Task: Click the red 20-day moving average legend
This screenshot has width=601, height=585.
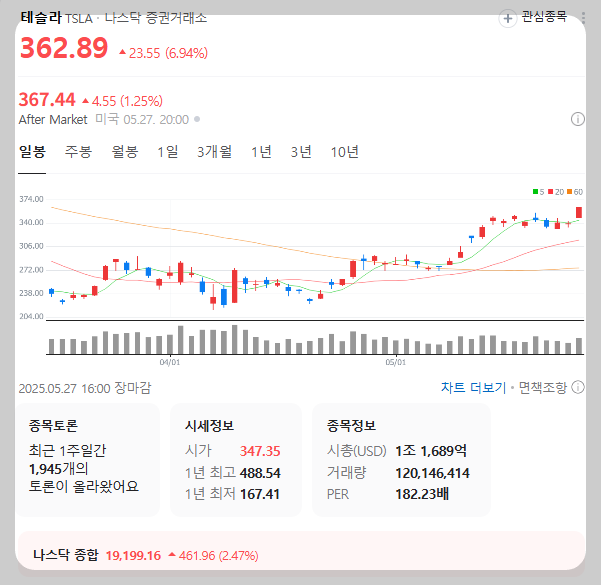Action: 556,192
